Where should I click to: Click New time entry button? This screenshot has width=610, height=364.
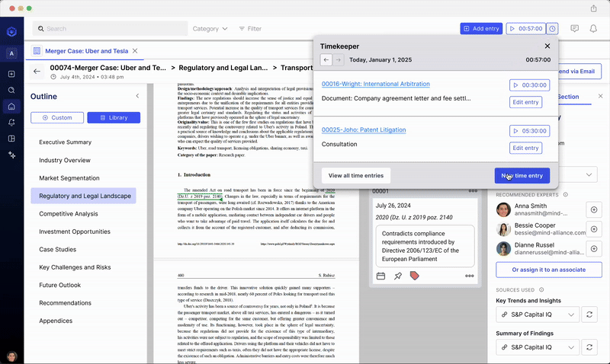(x=522, y=176)
